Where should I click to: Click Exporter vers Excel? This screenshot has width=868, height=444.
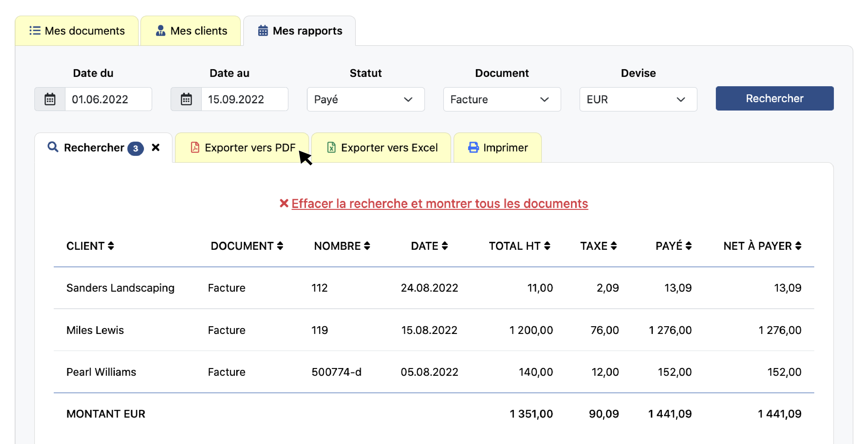(381, 147)
